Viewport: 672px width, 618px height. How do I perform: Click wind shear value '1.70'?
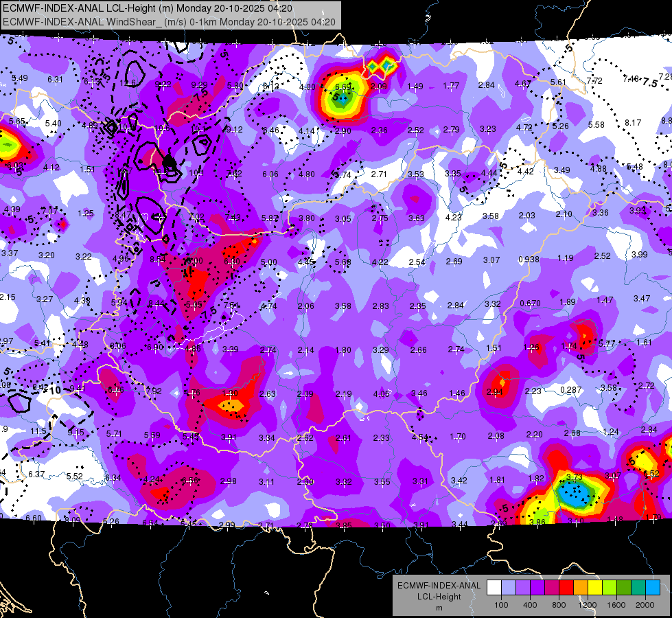coord(458,437)
